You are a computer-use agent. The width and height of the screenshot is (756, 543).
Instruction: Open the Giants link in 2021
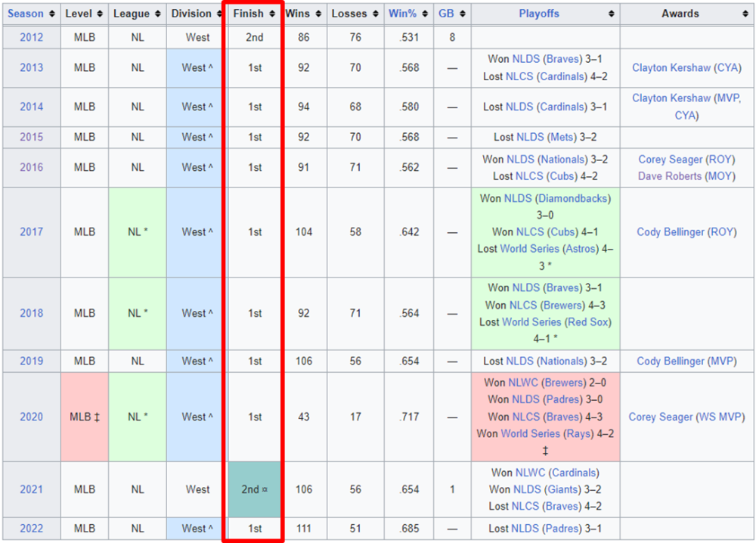[x=563, y=490]
